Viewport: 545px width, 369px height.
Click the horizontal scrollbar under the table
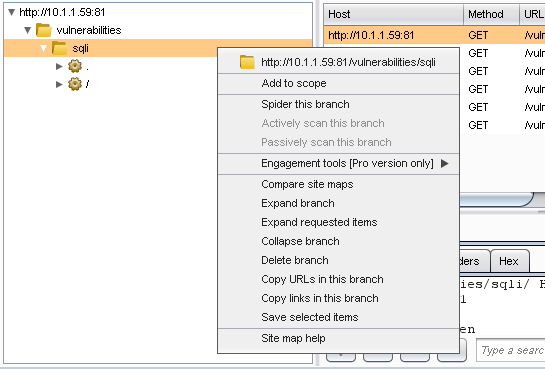point(496,200)
